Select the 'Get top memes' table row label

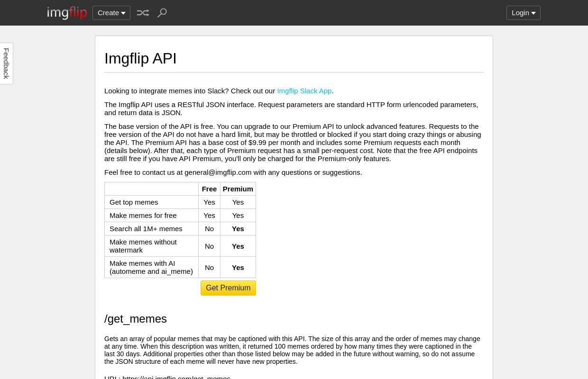[134, 202]
